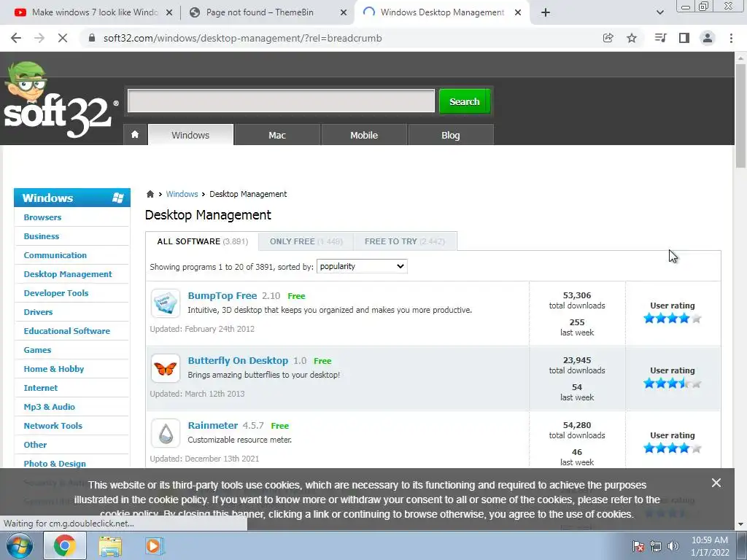
Task: Open the BumpTop Free program link
Action: tap(222, 295)
